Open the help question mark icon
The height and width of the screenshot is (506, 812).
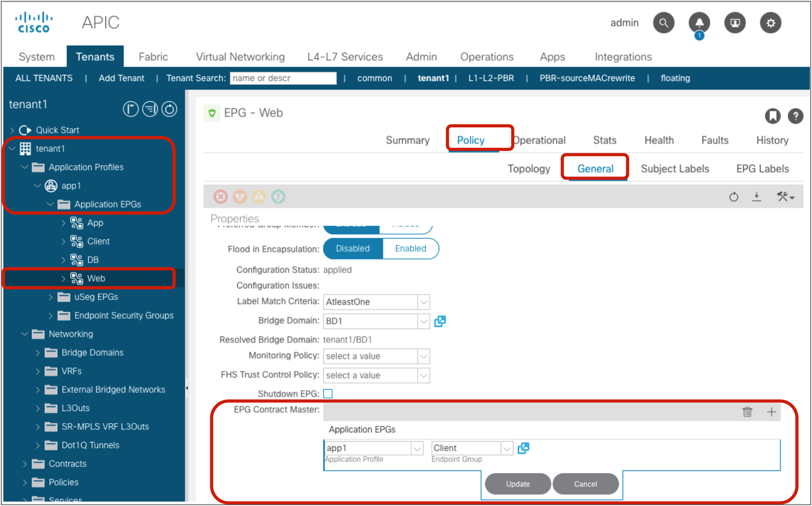click(x=795, y=116)
